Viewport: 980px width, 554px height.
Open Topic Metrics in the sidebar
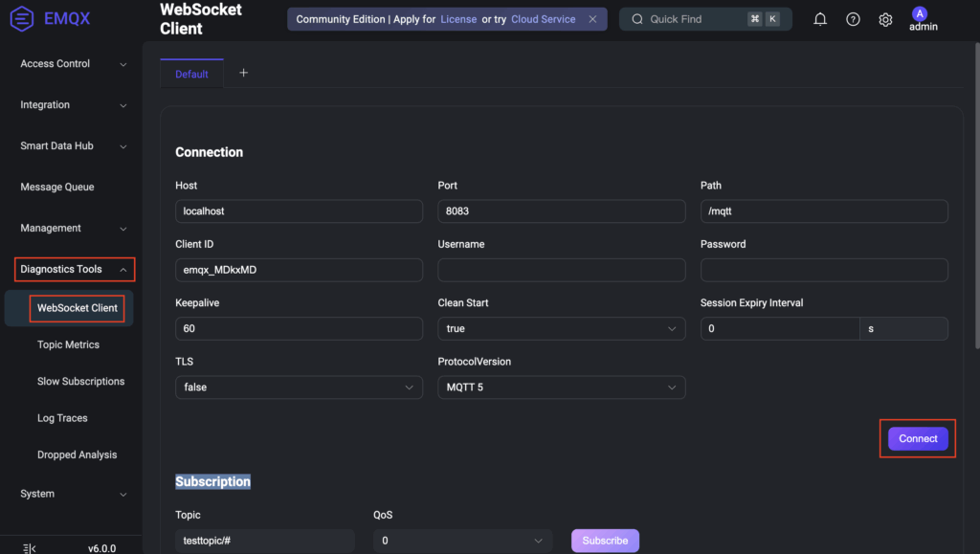68,344
